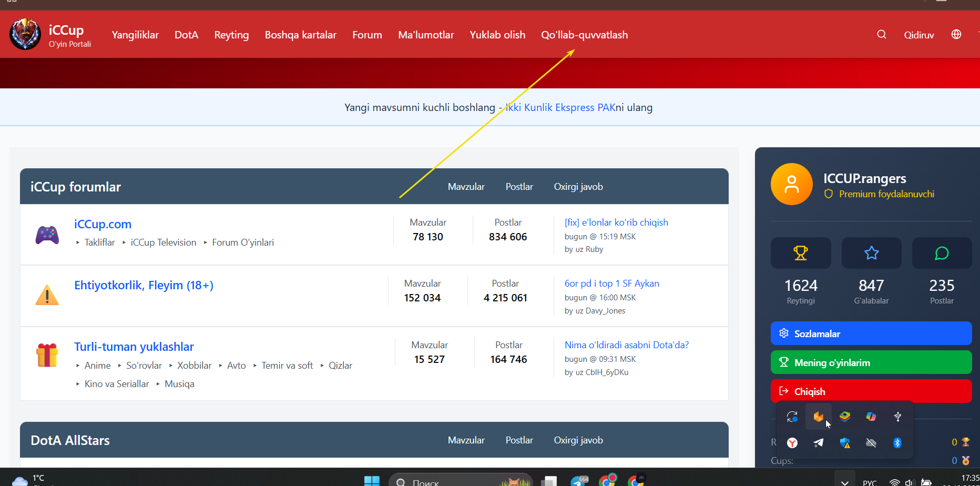Click the "164 746" posts count
The height and width of the screenshot is (486, 980).
tap(508, 359)
